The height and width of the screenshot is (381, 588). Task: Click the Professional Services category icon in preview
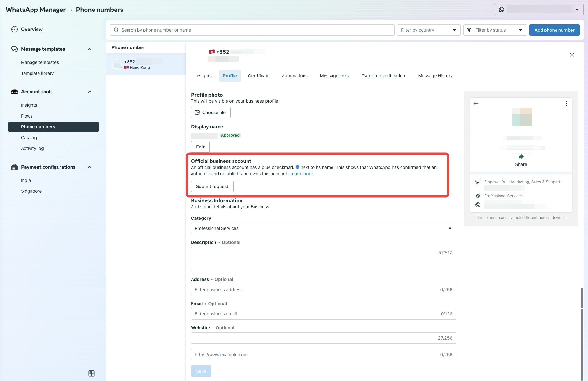tap(478, 196)
